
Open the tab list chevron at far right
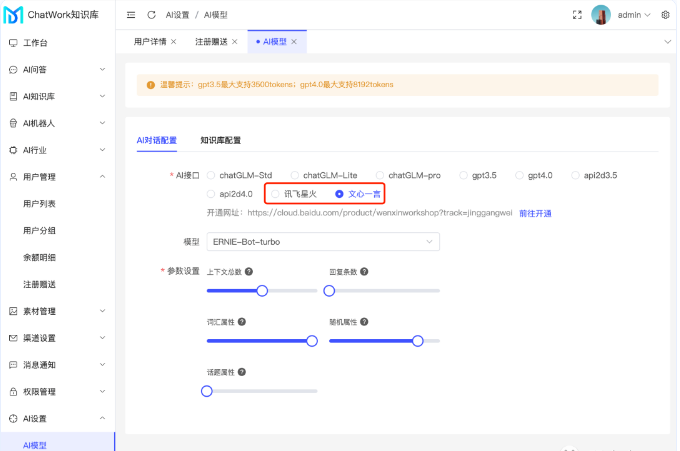[667, 42]
